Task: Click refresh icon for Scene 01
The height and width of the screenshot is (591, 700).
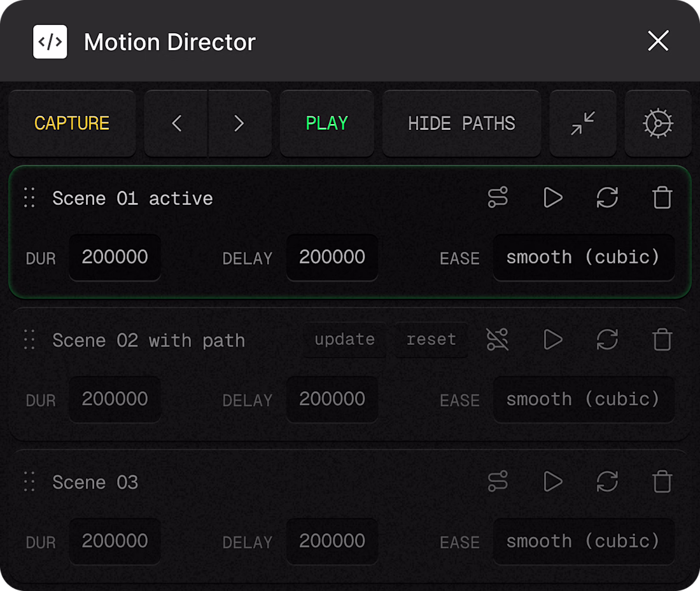Action: [607, 198]
